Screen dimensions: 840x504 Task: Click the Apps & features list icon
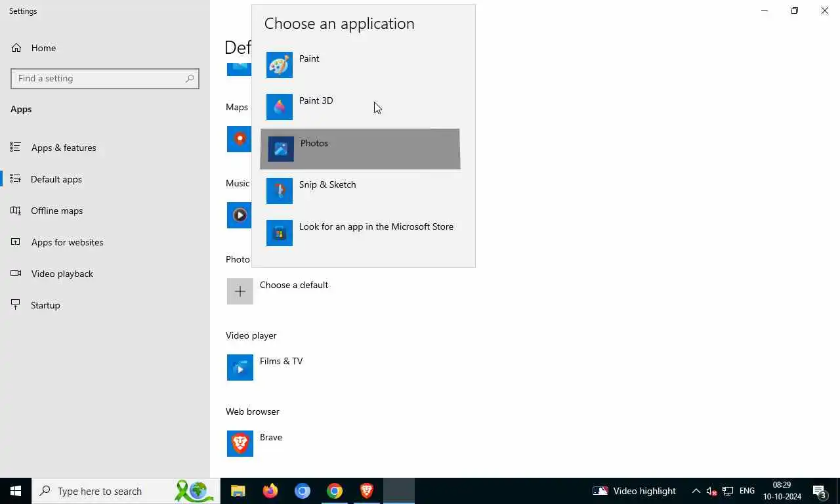(16, 147)
